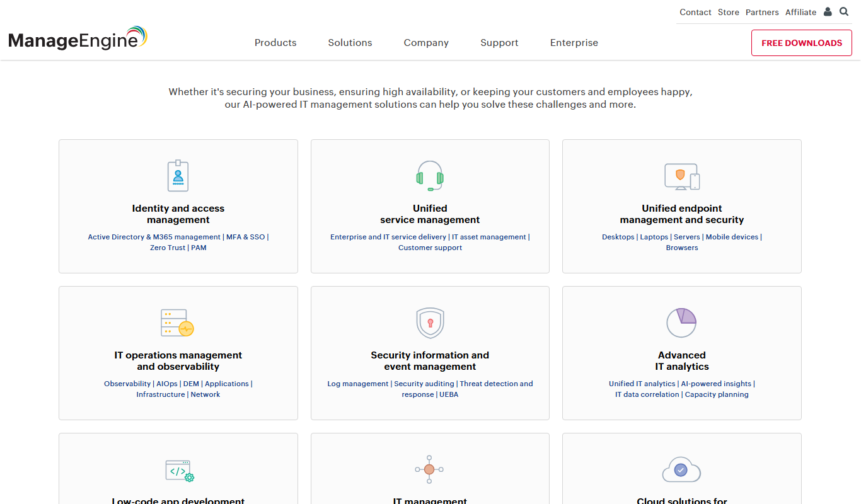The width and height of the screenshot is (861, 504).
Task: Click the Laptops link
Action: click(x=654, y=237)
